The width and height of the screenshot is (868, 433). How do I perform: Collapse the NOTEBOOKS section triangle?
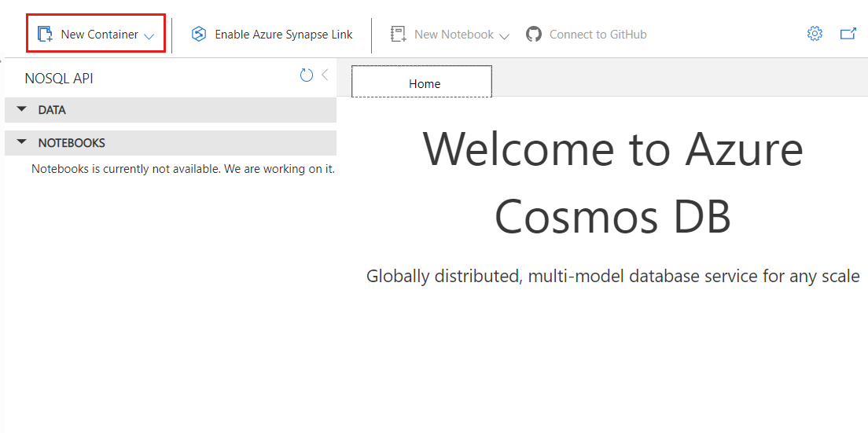21,142
